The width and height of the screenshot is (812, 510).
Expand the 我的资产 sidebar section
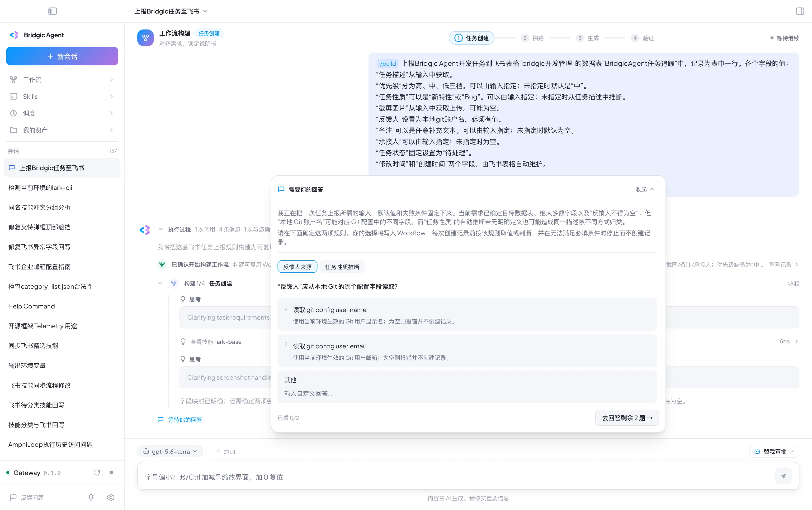tap(111, 130)
